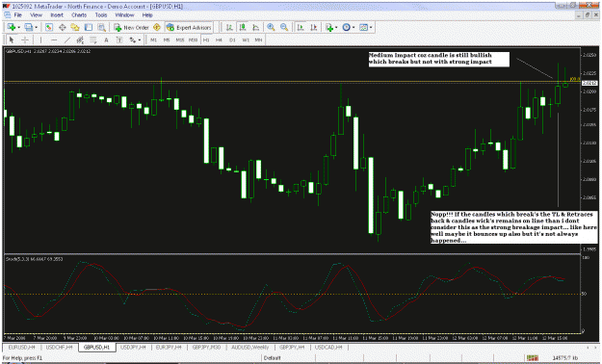The image size is (602, 364).
Task: Open the Data Window crosshair-target icon
Action: pos(62,27)
